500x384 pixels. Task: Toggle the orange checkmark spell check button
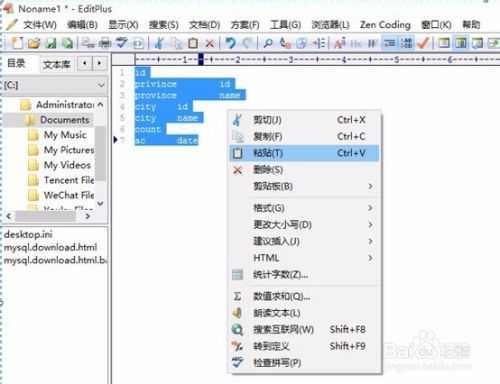point(423,43)
